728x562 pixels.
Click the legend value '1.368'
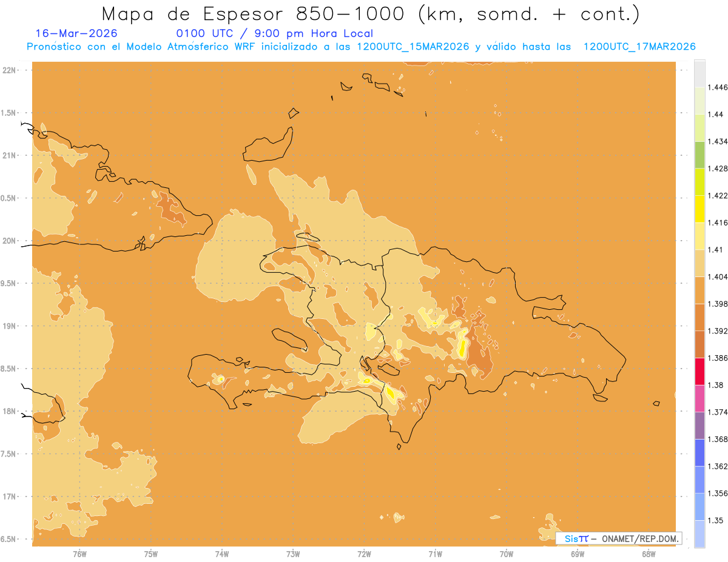click(718, 440)
